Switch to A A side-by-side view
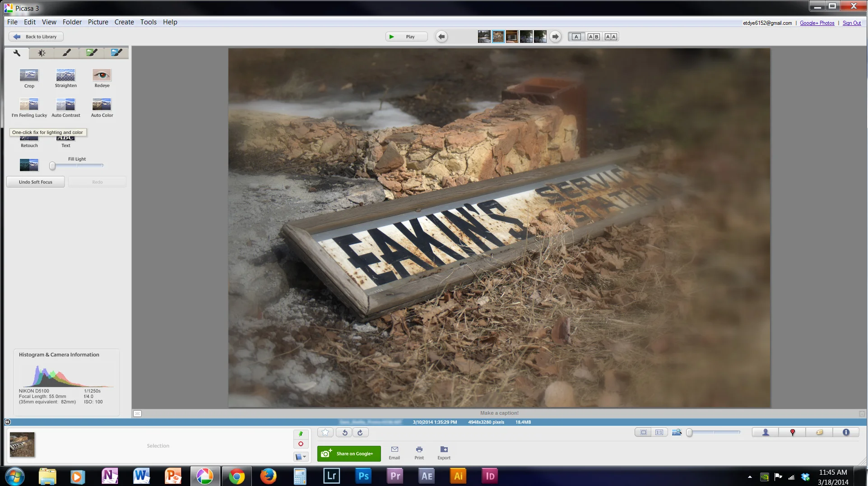 [611, 37]
